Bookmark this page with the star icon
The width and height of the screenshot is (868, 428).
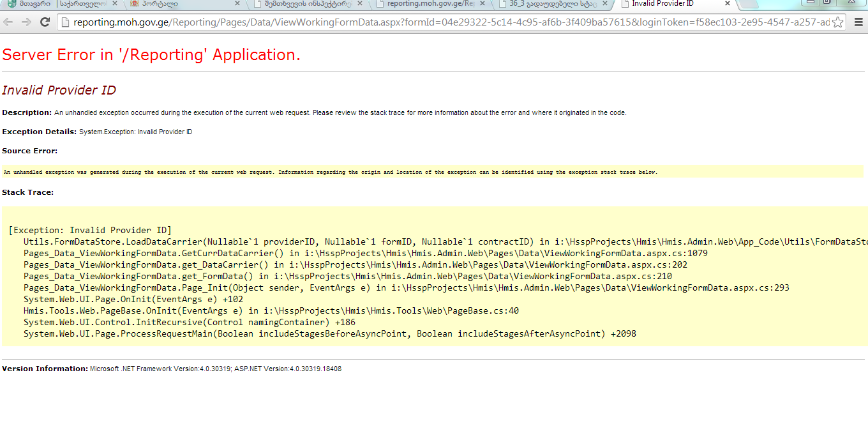pyautogui.click(x=838, y=22)
